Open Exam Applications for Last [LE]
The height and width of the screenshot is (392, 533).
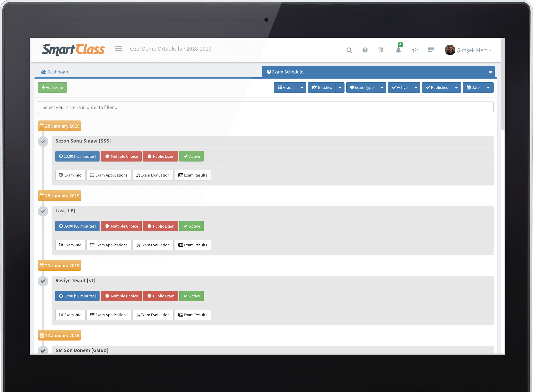[x=109, y=245]
